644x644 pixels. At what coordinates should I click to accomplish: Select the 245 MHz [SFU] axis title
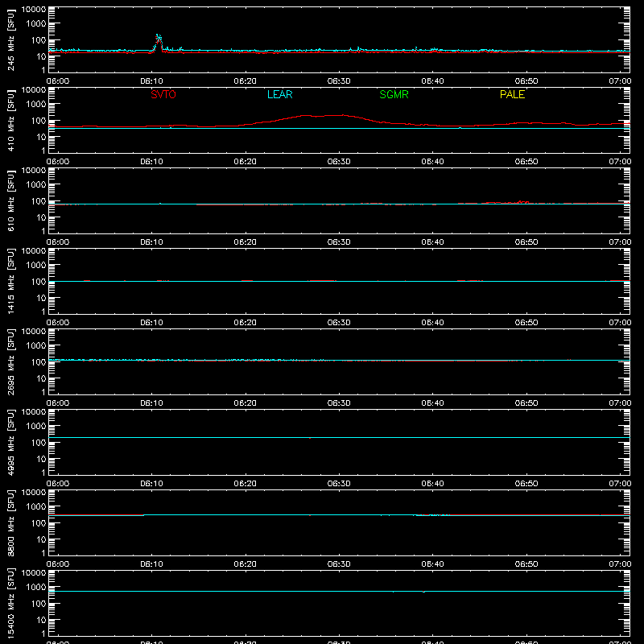click(x=10, y=39)
